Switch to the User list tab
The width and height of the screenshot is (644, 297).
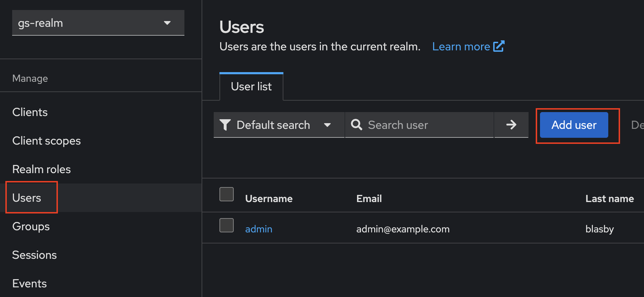click(x=251, y=87)
